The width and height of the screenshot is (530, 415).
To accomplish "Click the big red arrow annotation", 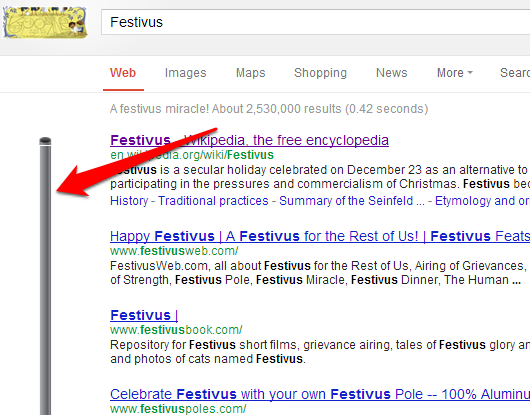I will 137,162.
